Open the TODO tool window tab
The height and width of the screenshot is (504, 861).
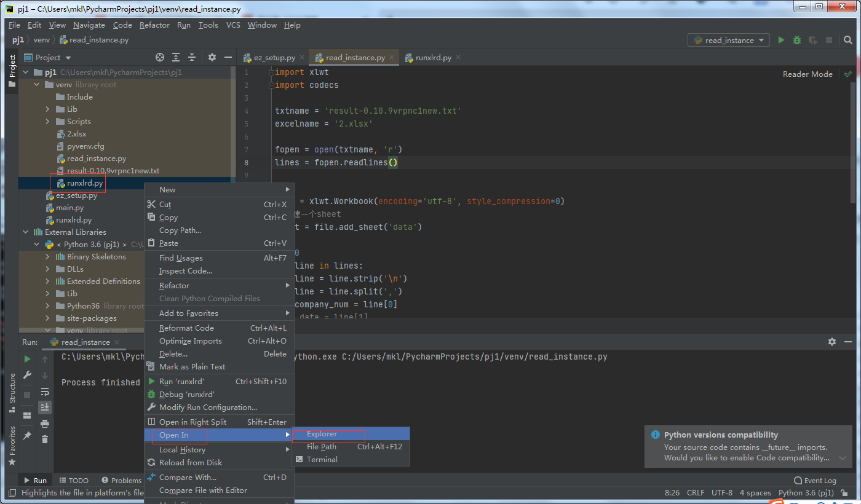click(74, 481)
